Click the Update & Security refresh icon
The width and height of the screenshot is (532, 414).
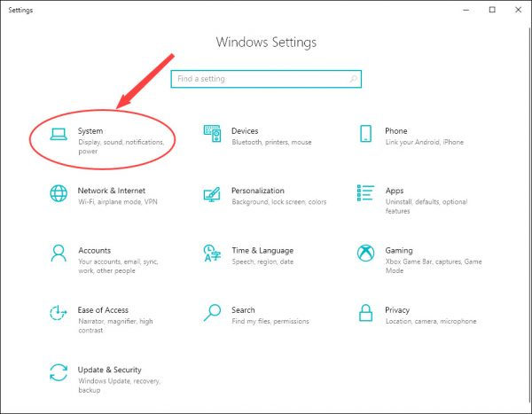click(59, 372)
